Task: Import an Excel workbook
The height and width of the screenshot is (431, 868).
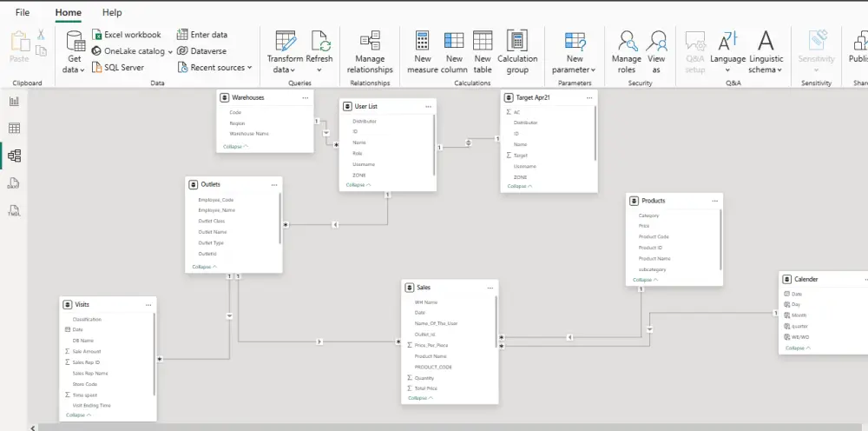Action: coord(126,35)
